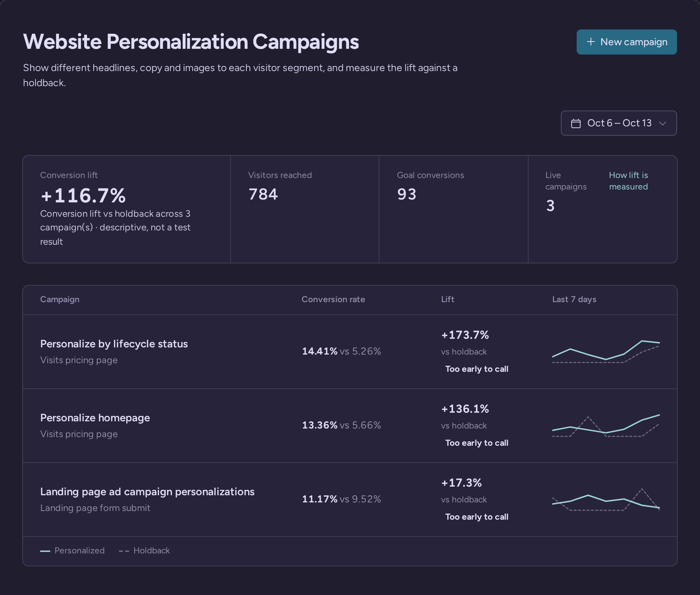The height and width of the screenshot is (595, 700).
Task: Click Visits pricing page under Personalize homepage
Action: (x=79, y=434)
